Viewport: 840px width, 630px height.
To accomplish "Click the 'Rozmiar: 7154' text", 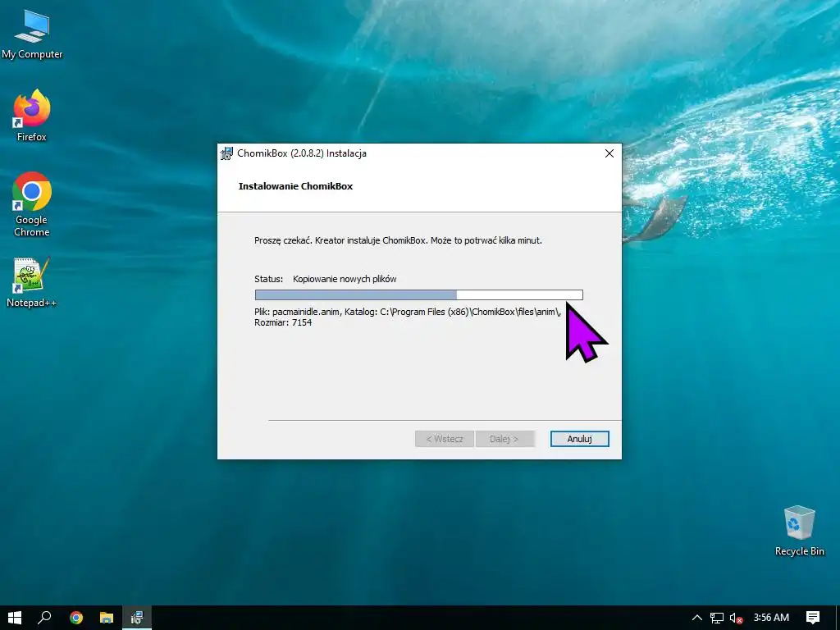I will (283, 322).
